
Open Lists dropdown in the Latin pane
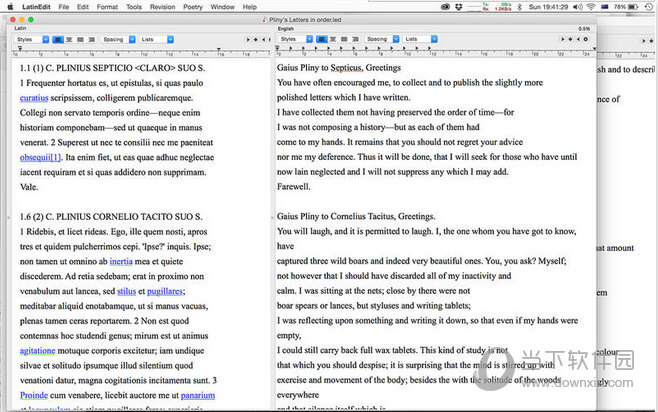(x=157, y=39)
